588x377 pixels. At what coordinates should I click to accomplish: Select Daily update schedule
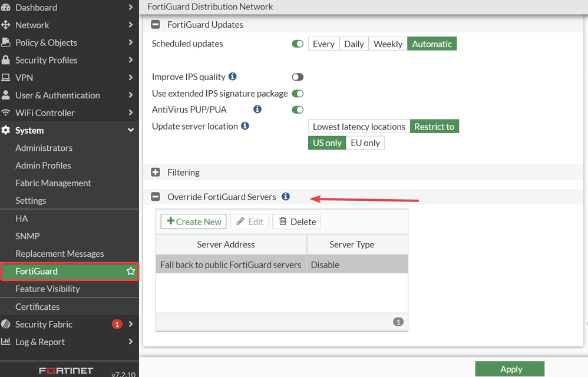(x=354, y=44)
